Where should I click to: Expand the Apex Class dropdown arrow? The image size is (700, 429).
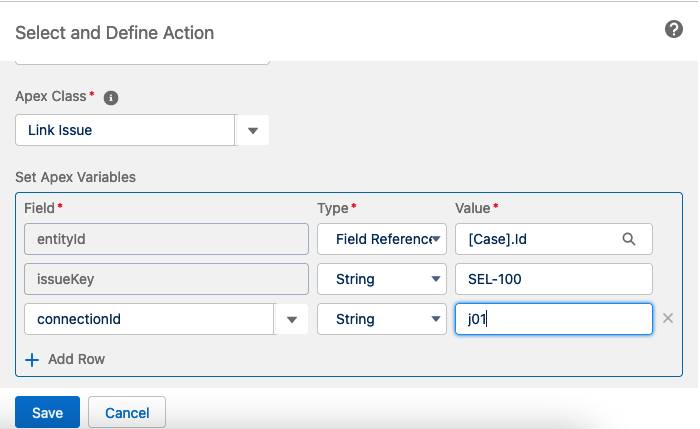[252, 130]
